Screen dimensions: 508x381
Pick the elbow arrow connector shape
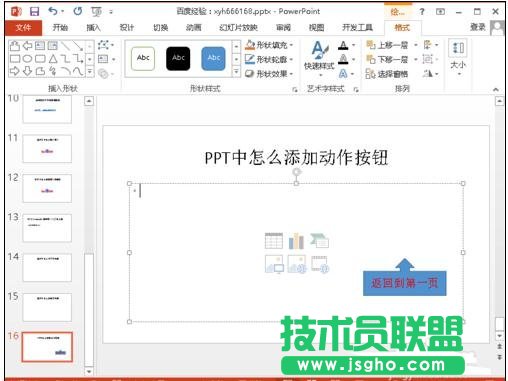[x=78, y=59]
